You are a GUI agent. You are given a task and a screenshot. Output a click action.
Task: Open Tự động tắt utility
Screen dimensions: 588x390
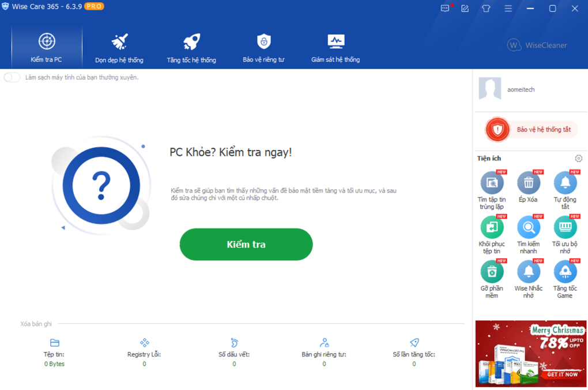click(x=565, y=190)
